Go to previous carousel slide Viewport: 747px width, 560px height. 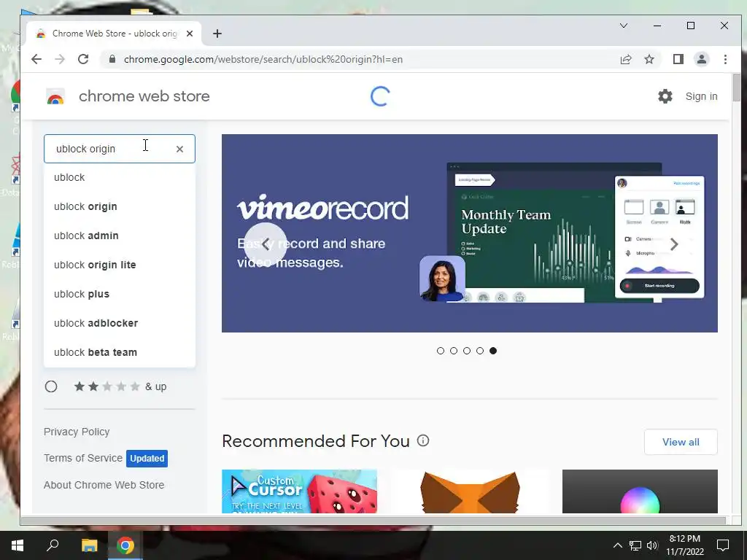(266, 244)
